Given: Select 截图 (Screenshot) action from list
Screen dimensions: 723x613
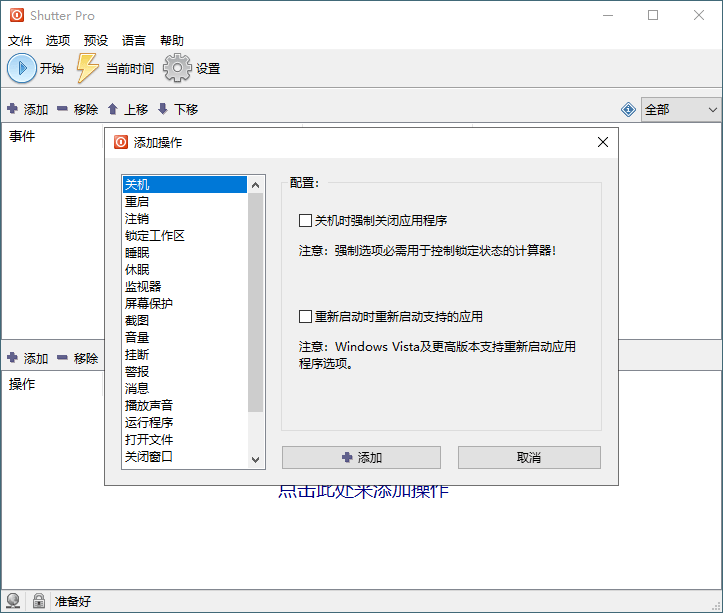Looking at the screenshot, I should 137,320.
